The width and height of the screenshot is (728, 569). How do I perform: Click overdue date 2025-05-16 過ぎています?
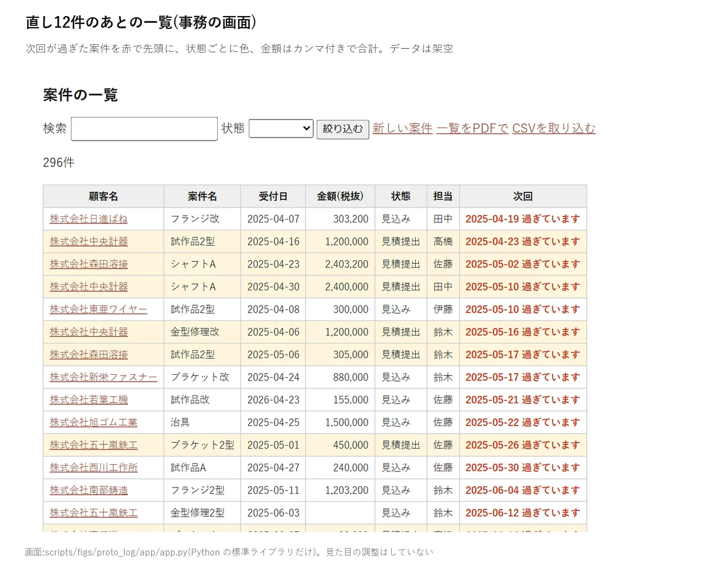[x=523, y=332]
